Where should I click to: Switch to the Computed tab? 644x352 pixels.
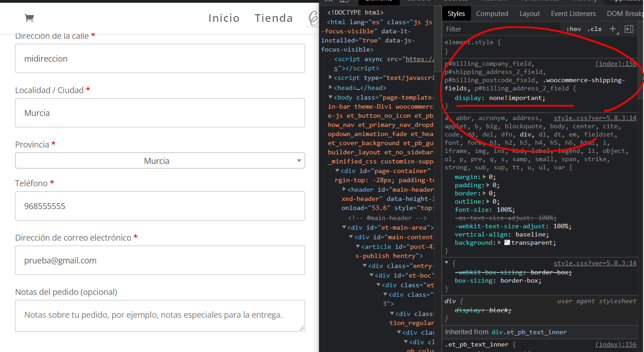point(492,14)
